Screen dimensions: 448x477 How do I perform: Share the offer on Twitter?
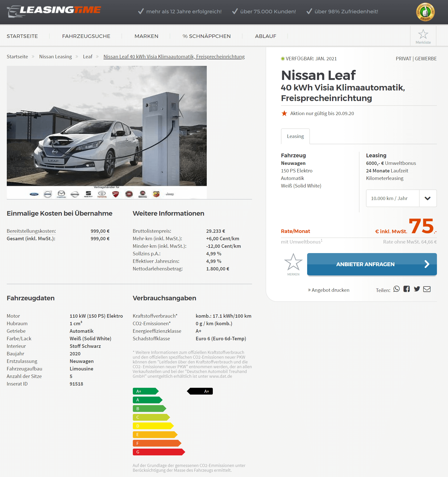(417, 289)
